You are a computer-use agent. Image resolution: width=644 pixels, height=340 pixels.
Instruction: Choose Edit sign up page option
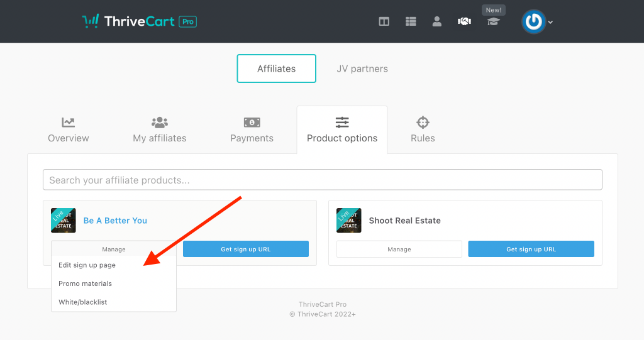click(87, 265)
